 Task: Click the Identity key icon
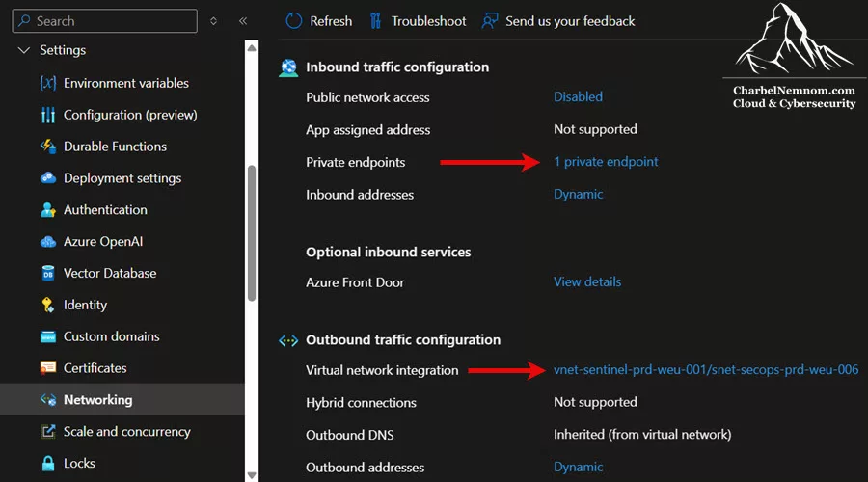coord(48,305)
